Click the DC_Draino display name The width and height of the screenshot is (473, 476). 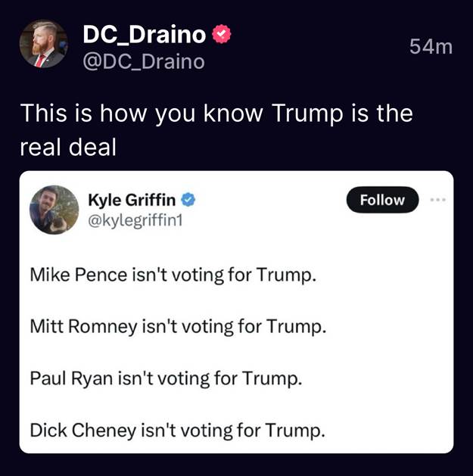[144, 34]
